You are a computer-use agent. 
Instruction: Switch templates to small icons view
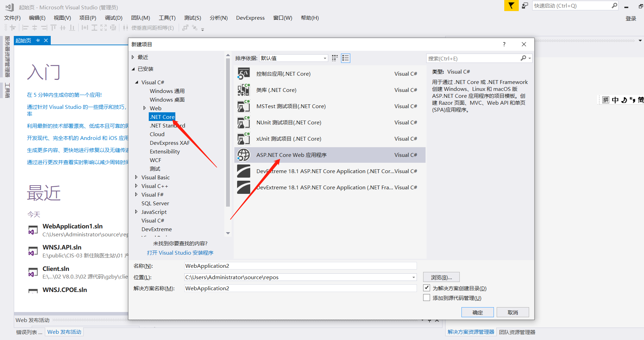[x=335, y=58]
